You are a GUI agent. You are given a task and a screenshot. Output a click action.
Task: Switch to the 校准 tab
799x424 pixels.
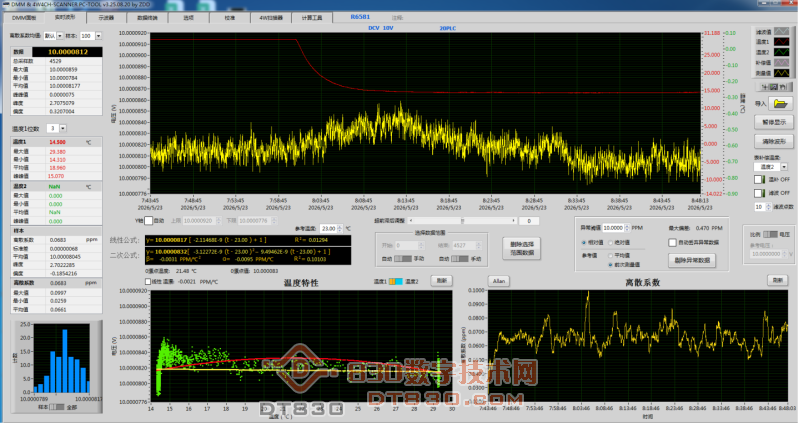tap(230, 18)
